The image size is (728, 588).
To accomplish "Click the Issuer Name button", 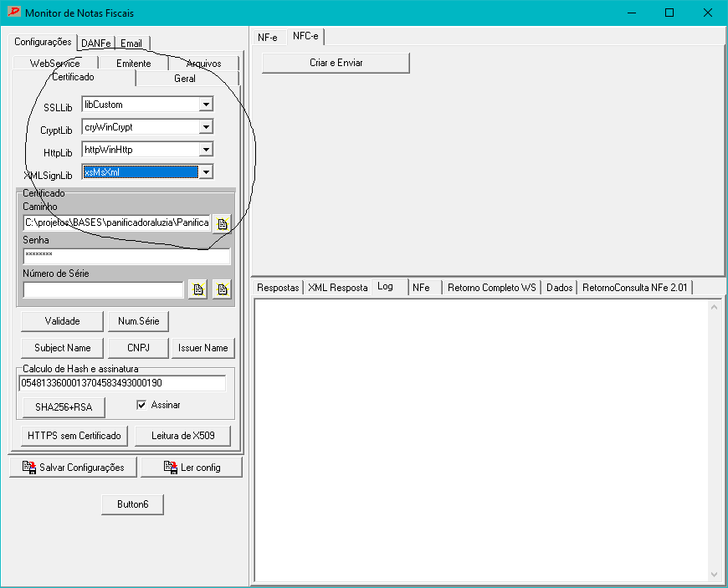I will (x=203, y=348).
